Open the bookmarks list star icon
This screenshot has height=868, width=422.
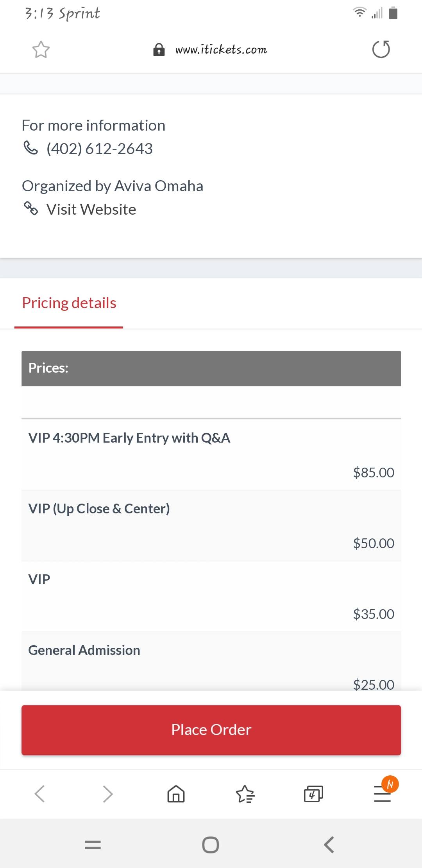245,794
